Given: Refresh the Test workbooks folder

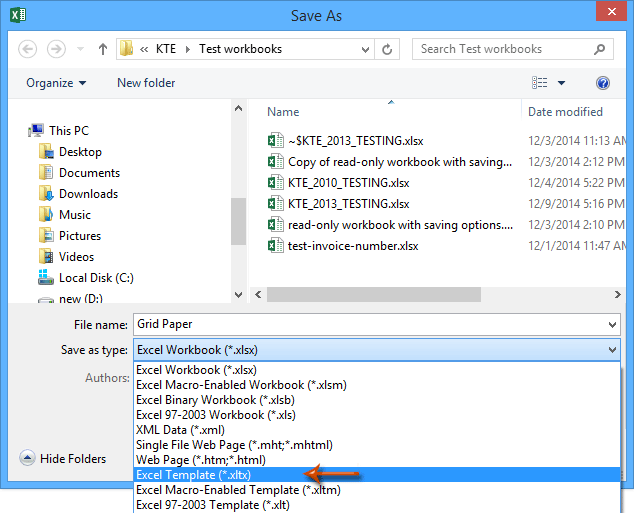Looking at the screenshot, I should pyautogui.click(x=387, y=49).
